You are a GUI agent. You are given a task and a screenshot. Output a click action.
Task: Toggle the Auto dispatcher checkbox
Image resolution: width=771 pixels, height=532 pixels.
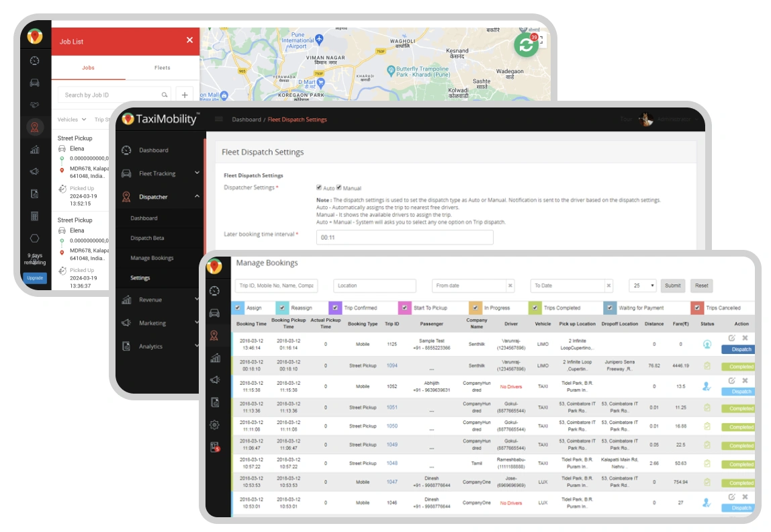(319, 188)
